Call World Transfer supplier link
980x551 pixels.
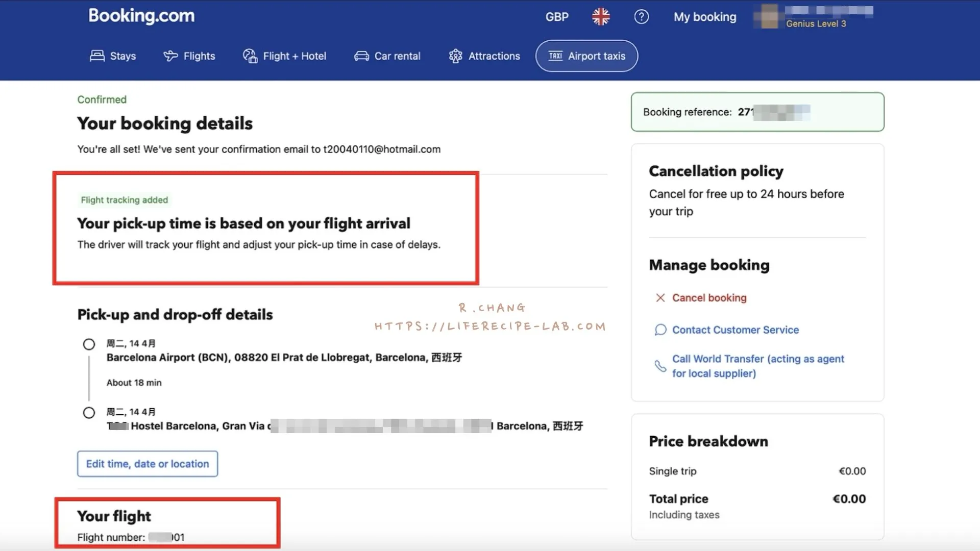pyautogui.click(x=758, y=366)
